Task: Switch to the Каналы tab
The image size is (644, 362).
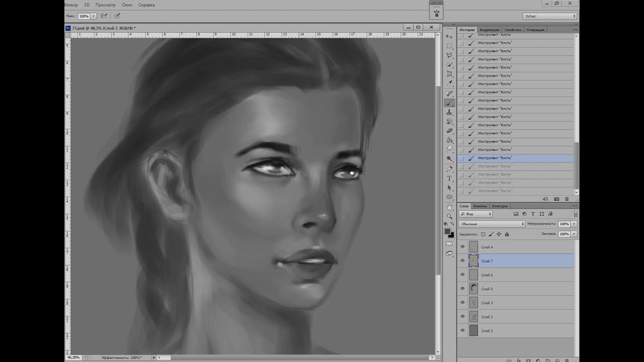Action: pyautogui.click(x=480, y=206)
